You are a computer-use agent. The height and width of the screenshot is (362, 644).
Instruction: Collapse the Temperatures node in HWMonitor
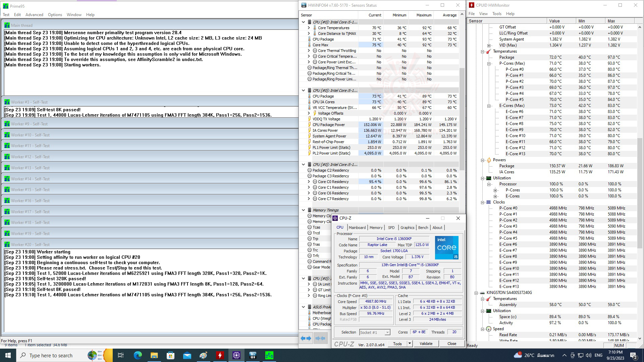pos(483,52)
